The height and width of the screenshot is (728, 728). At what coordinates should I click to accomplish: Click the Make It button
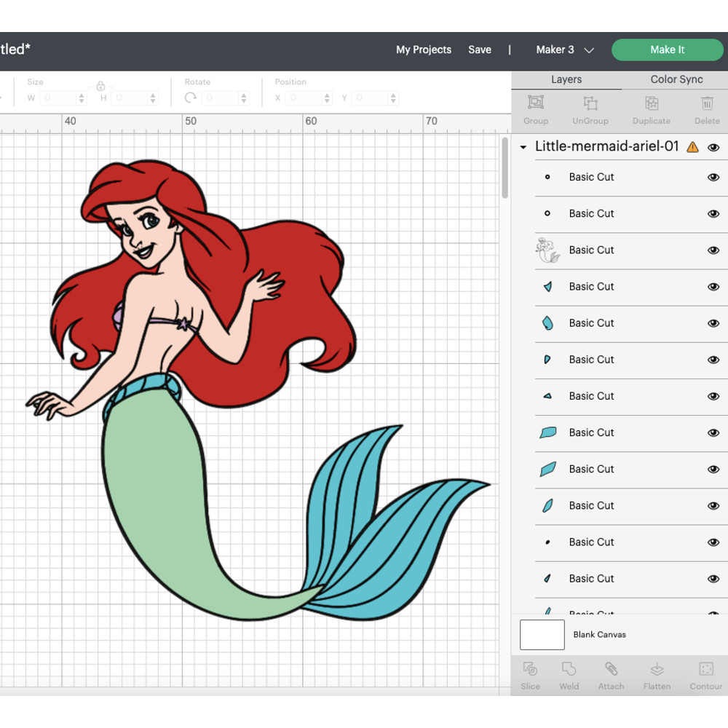(x=667, y=50)
